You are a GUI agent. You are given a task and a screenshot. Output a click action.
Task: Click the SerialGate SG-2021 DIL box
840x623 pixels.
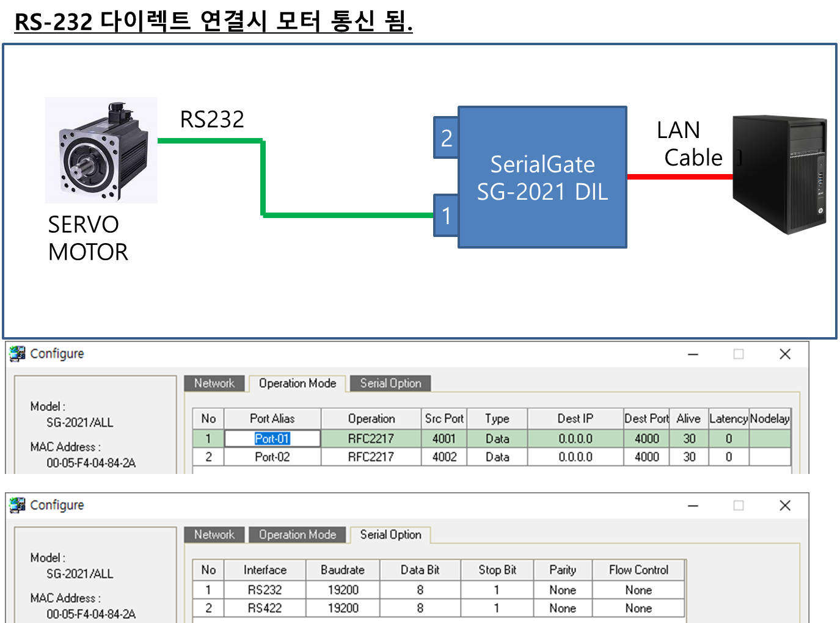click(542, 177)
